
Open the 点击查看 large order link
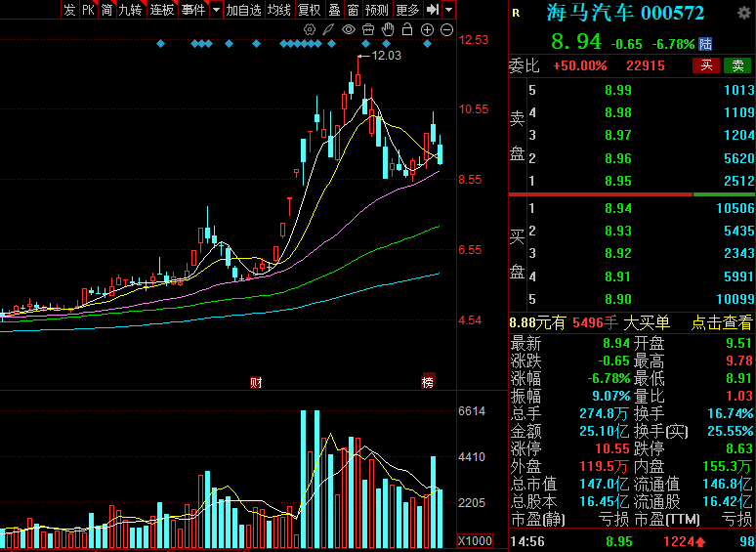click(x=721, y=322)
